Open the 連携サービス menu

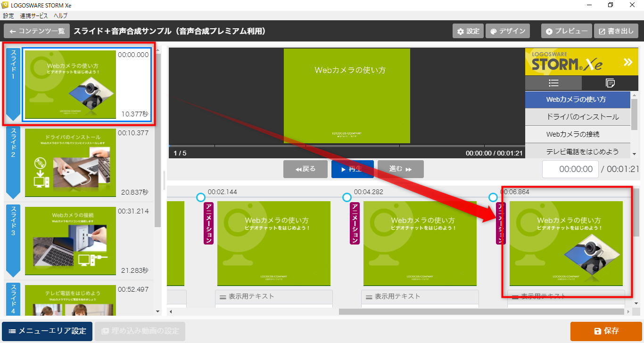[33, 16]
